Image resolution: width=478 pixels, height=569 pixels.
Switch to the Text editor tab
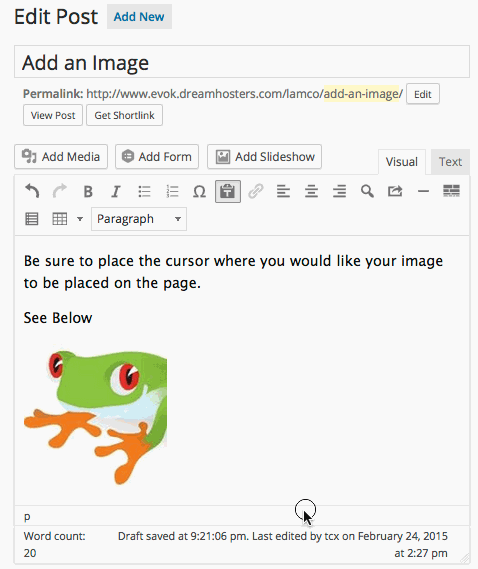click(x=450, y=162)
